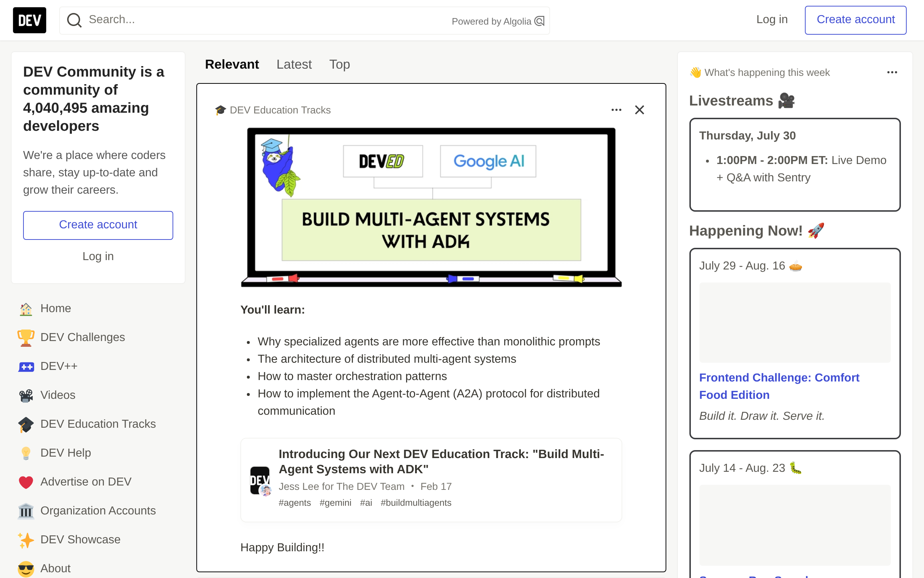This screenshot has width=924, height=578.
Task: Click the #gemini tag
Action: pos(335,503)
